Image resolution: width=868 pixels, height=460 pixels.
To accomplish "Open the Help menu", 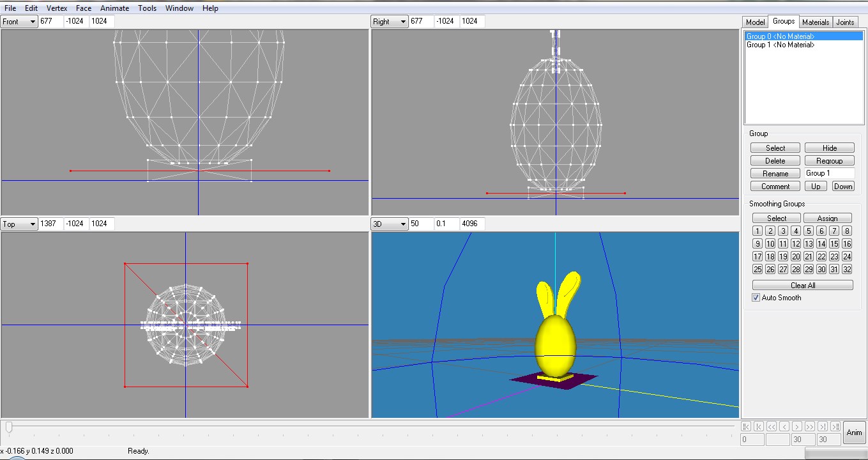I will (210, 8).
